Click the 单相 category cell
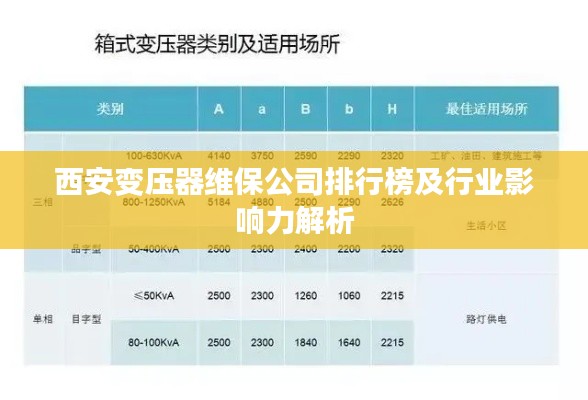This screenshot has height=400, width=588. click(43, 319)
